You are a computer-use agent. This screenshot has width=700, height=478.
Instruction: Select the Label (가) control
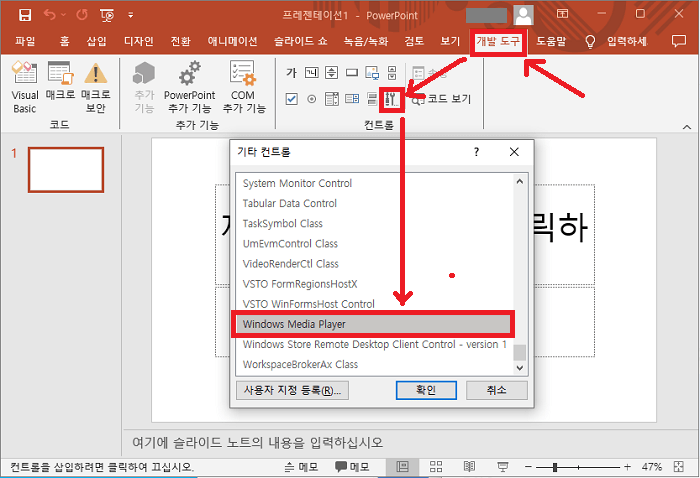tap(292, 73)
